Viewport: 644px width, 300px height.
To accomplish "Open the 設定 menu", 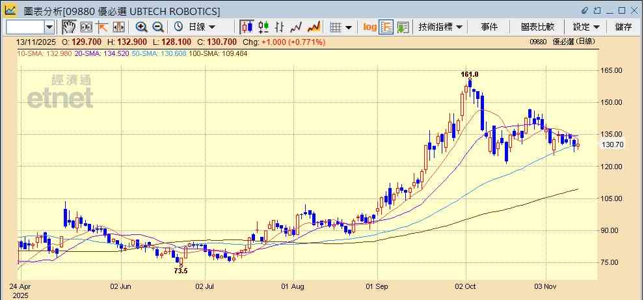I will coord(585,27).
